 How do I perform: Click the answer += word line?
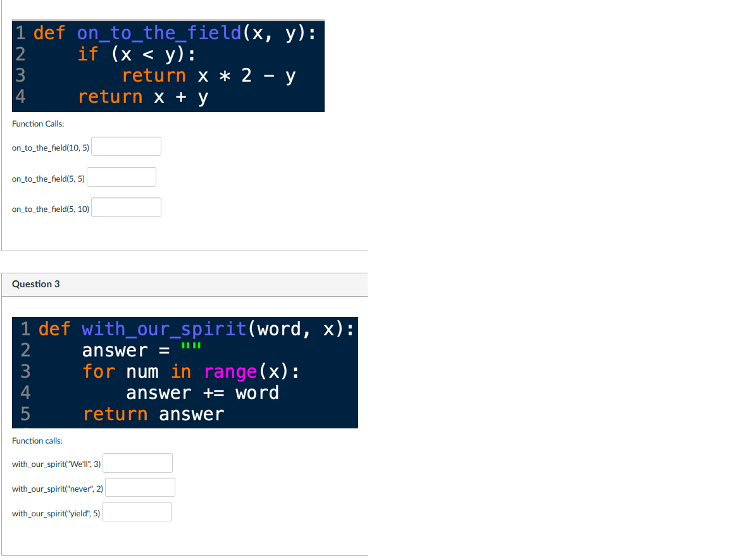pos(202,393)
